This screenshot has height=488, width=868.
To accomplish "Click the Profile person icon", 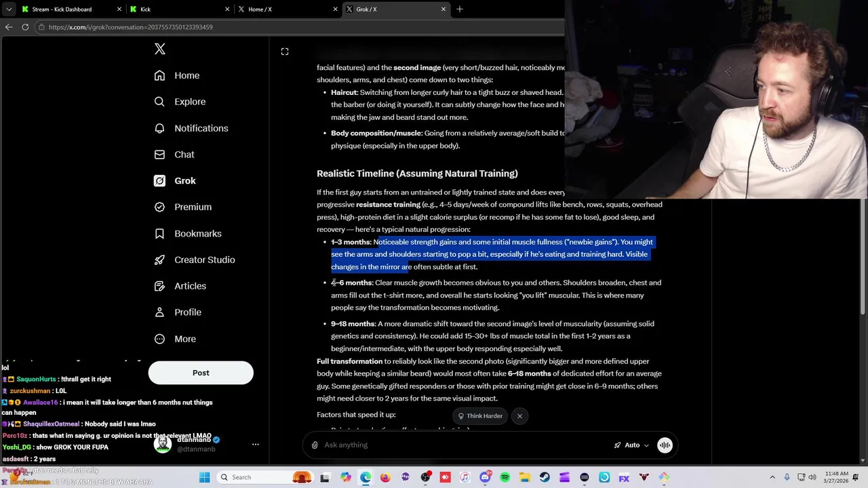I will 159,312.
